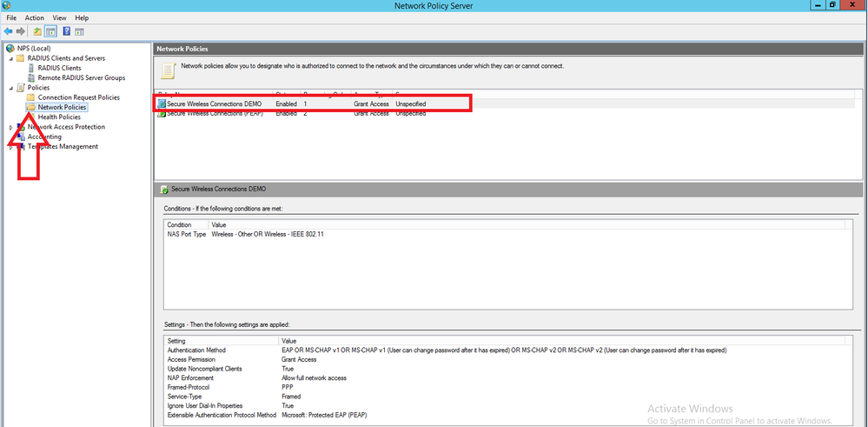Open the View menu
Image resolution: width=868 pixels, height=427 pixels.
pyautogui.click(x=59, y=17)
